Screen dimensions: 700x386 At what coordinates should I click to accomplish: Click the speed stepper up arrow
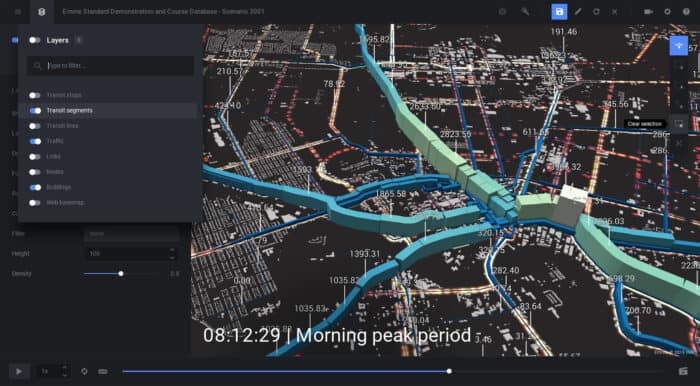click(65, 368)
